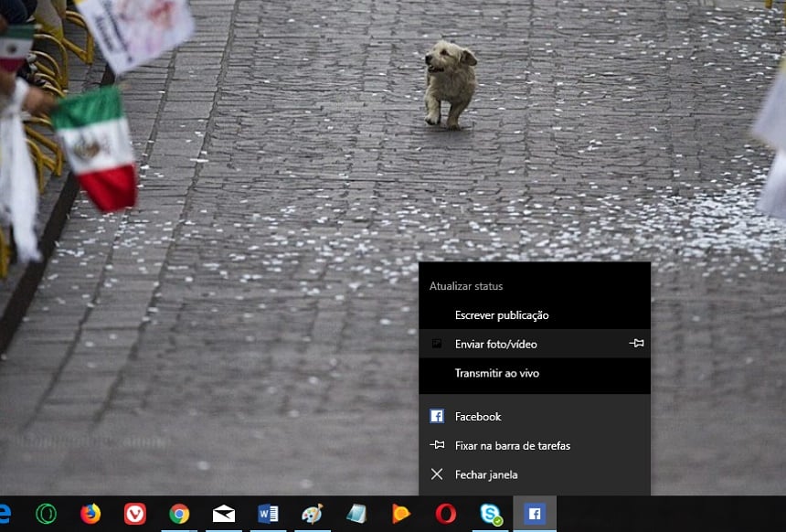This screenshot has width=786, height=532.
Task: Open the Paint palette icon on taskbar
Action: 313,514
